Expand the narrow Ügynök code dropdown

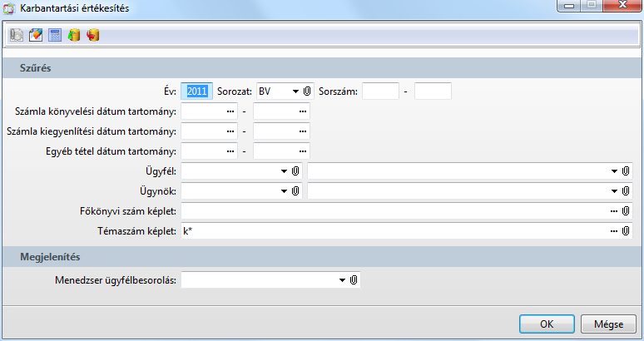click(x=285, y=191)
